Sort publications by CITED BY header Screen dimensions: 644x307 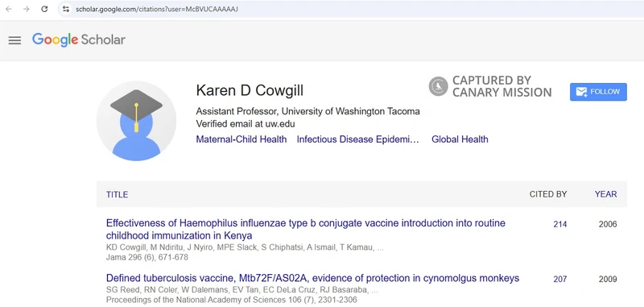click(x=548, y=194)
